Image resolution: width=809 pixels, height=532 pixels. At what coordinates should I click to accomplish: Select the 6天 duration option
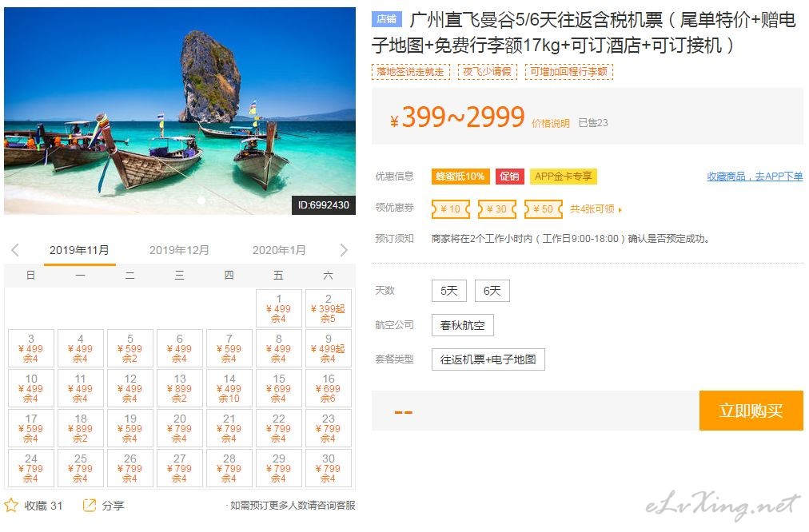tap(492, 291)
